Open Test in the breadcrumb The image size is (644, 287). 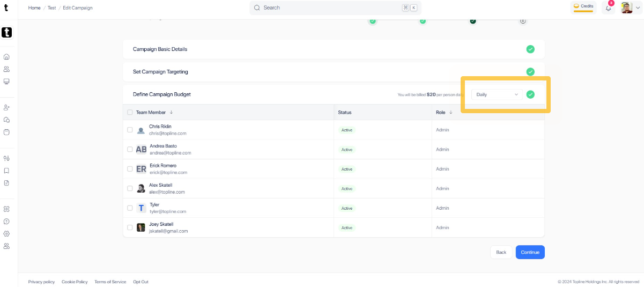pyautogui.click(x=51, y=8)
